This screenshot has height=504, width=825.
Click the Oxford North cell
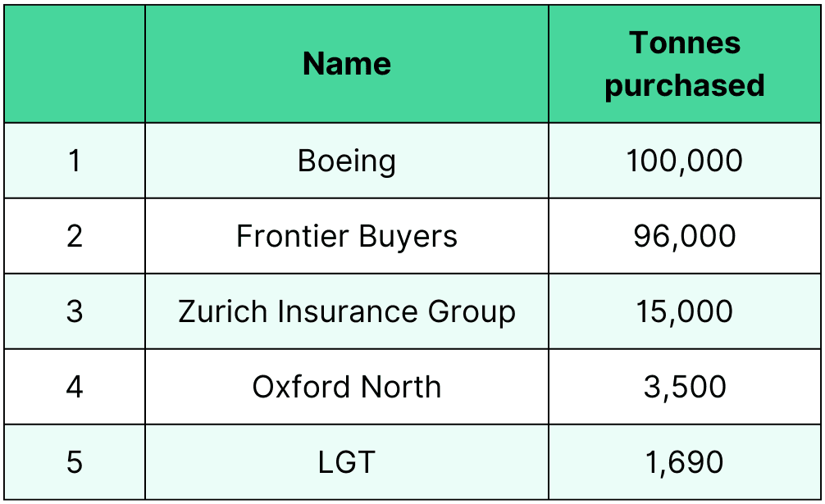point(347,387)
